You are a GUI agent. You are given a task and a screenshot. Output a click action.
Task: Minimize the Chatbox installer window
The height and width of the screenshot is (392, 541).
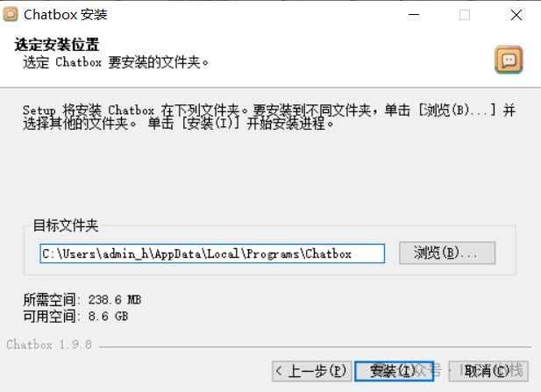click(x=414, y=15)
